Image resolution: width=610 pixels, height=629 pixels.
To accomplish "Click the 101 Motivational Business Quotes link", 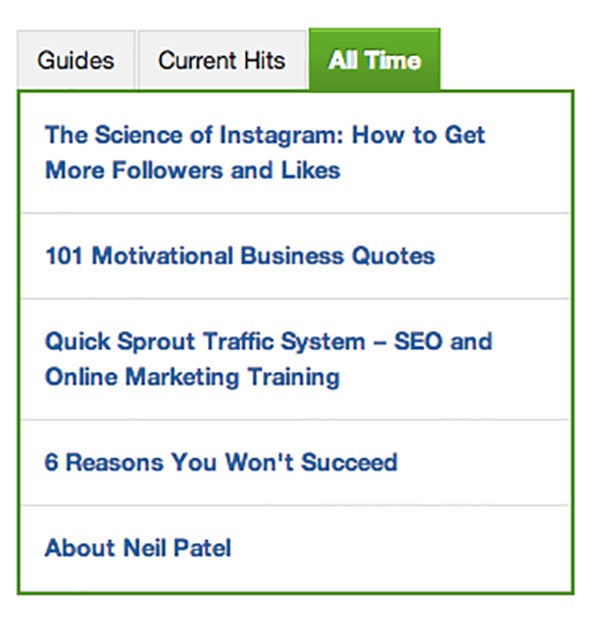I will [x=240, y=256].
